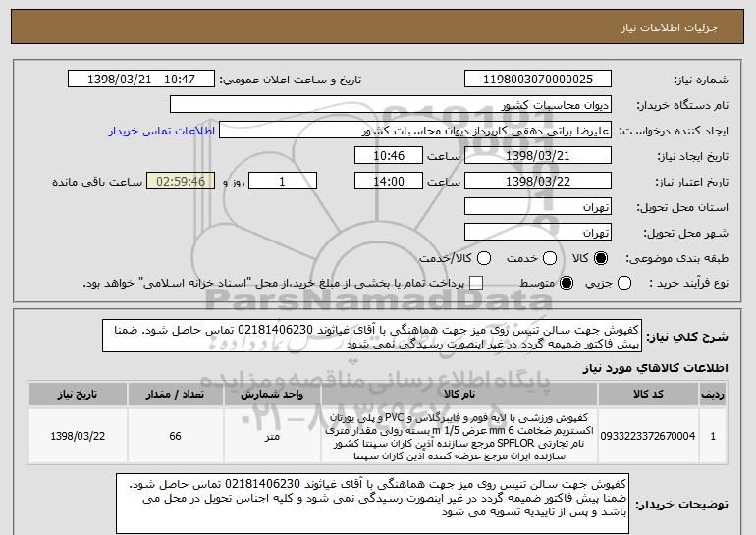Click the request creator field علیرضا براتی
Viewport: 756px width, 535px height.
point(415,131)
